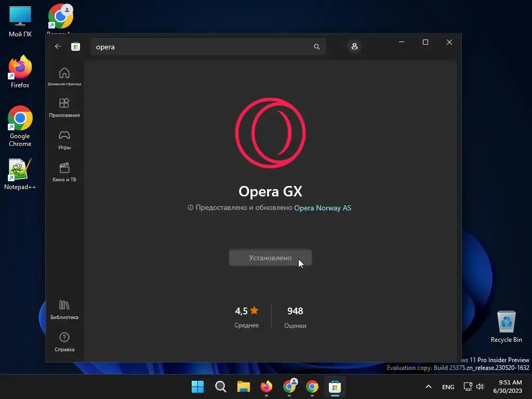Maximize the Microsoft Store window

(x=425, y=42)
